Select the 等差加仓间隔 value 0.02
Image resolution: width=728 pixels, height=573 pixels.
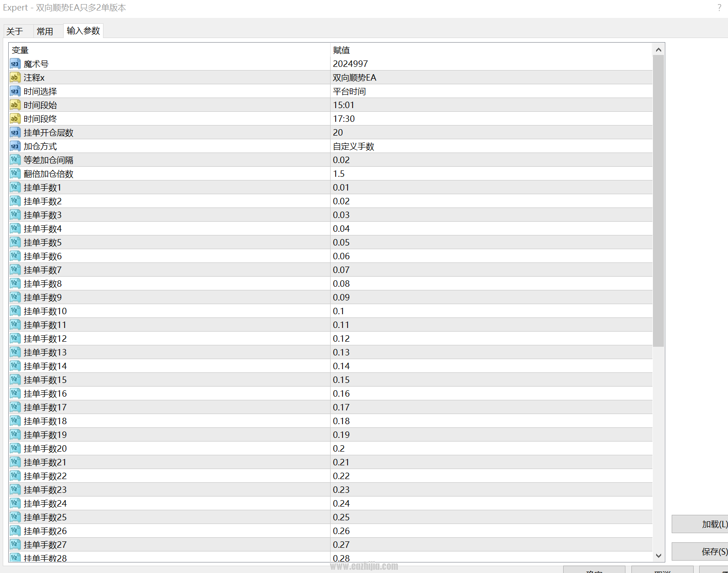pyautogui.click(x=341, y=160)
